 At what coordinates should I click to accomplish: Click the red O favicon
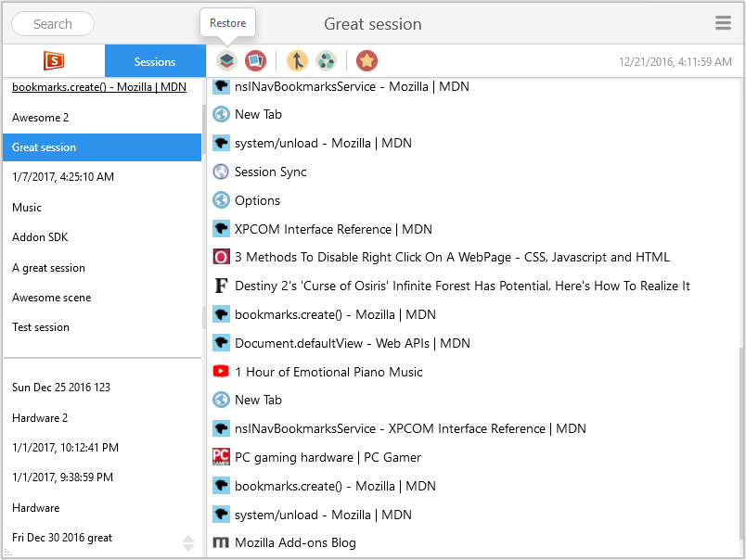[x=221, y=257]
